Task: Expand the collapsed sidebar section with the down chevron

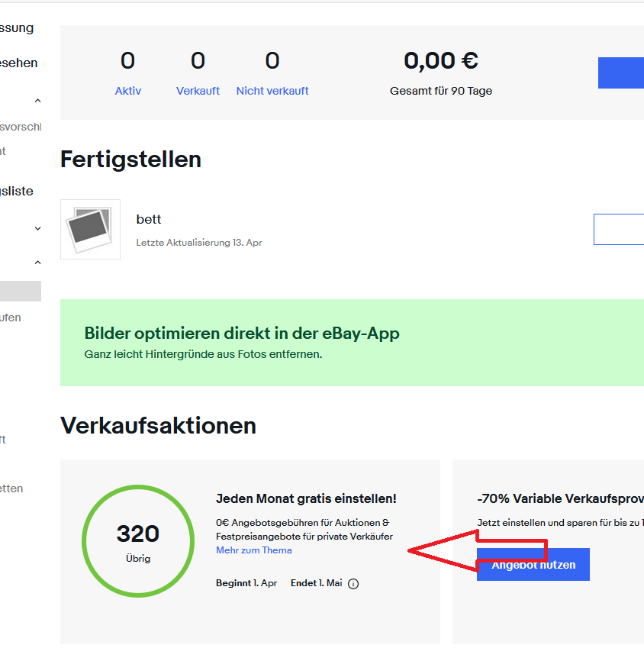Action: [37, 227]
